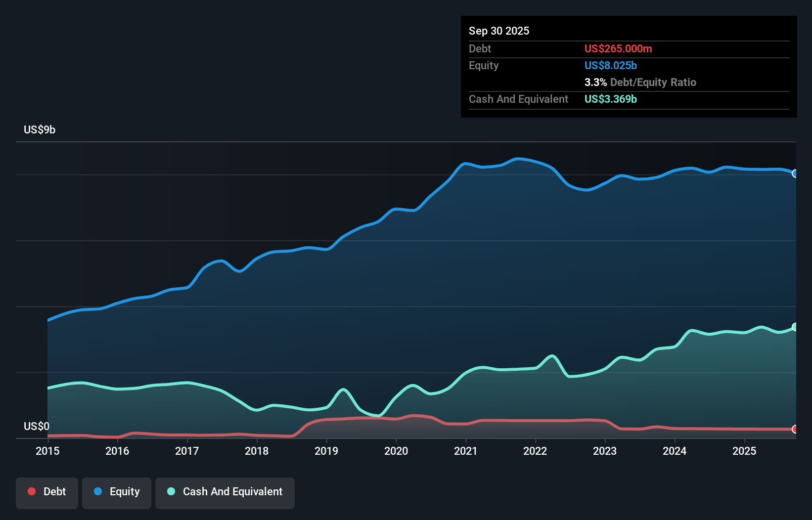Screen dimensions: 812x520
Task: Toggle the Cash And Equivalent legend button
Action: (x=225, y=493)
